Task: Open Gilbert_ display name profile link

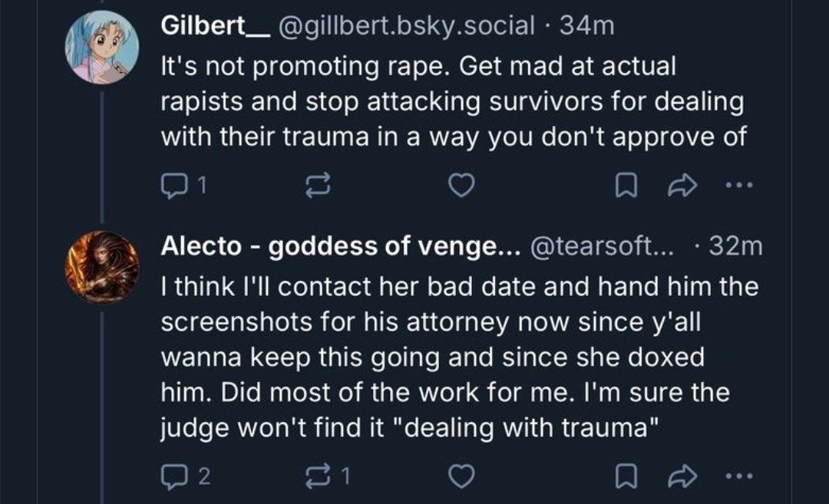Action: (206, 26)
